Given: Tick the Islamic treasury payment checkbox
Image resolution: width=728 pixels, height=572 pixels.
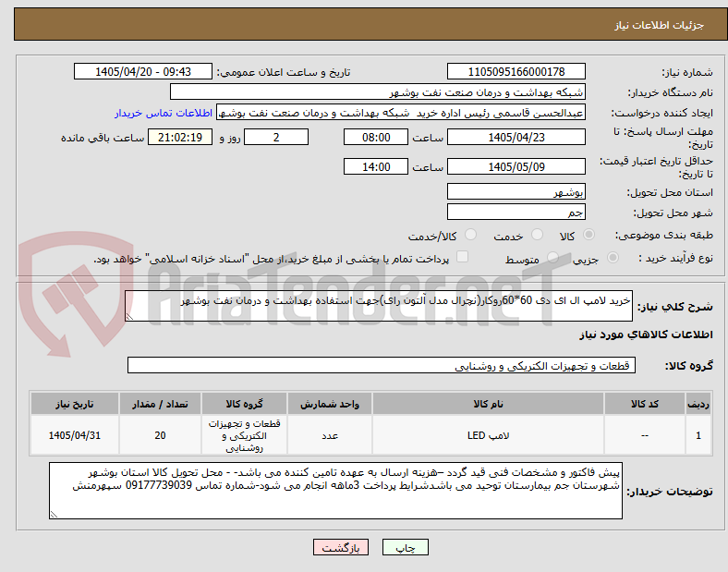Looking at the screenshot, I should [x=463, y=257].
